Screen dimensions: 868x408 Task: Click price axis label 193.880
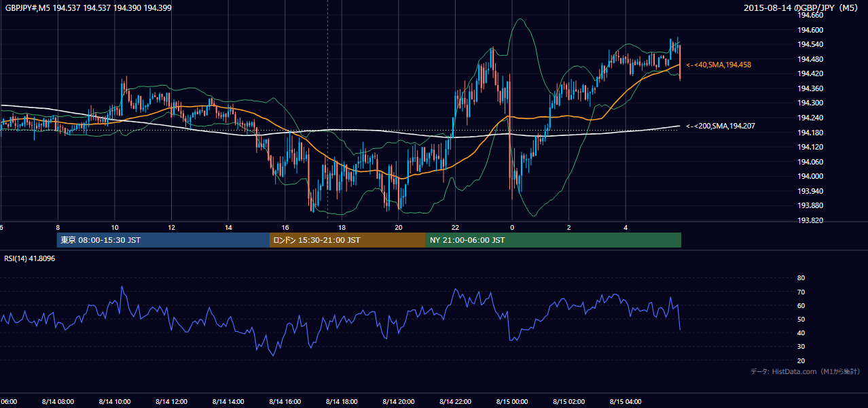(x=810, y=205)
